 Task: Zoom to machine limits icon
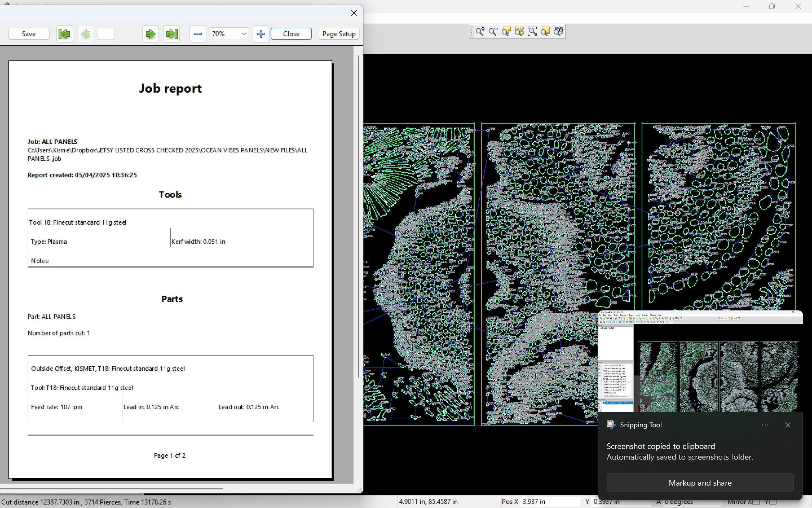559,32
